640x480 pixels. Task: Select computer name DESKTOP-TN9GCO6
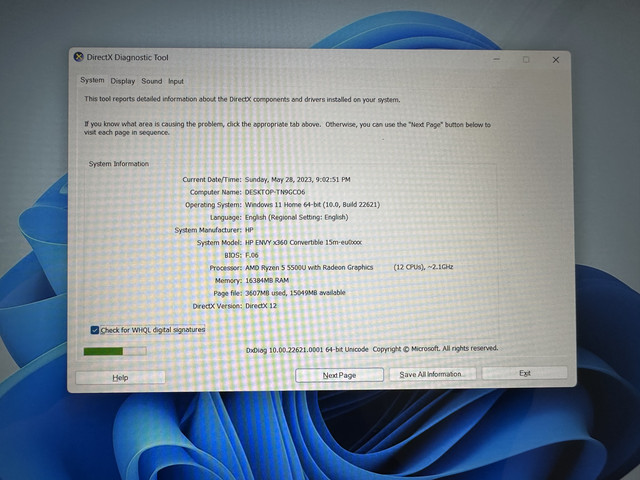(x=275, y=192)
